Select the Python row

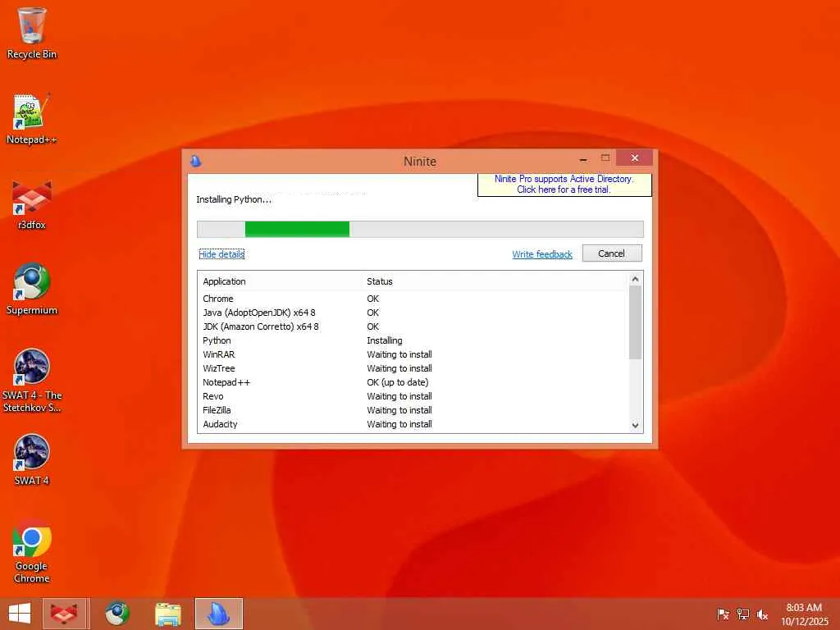click(x=413, y=340)
